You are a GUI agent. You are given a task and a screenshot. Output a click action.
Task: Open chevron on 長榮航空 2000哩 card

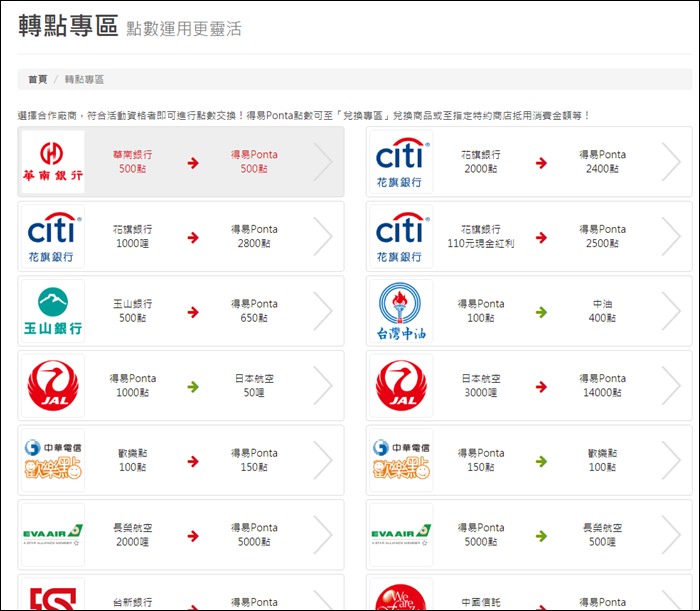pyautogui.click(x=323, y=534)
